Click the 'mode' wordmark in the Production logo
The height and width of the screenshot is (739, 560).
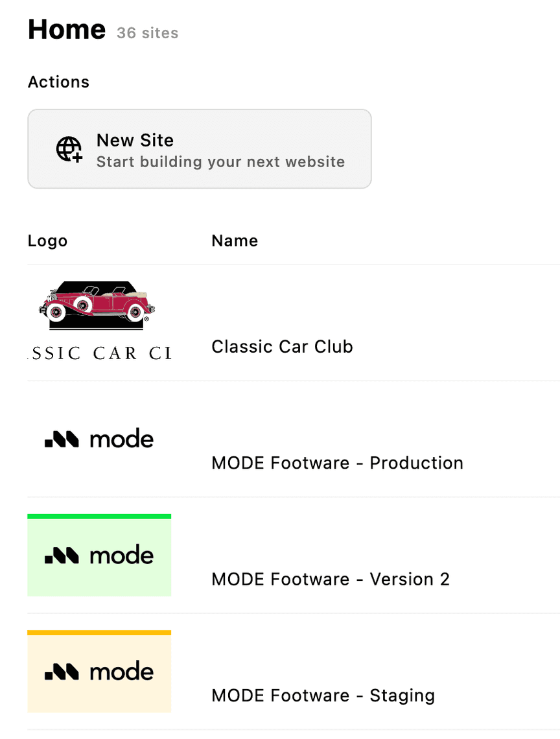point(122,440)
